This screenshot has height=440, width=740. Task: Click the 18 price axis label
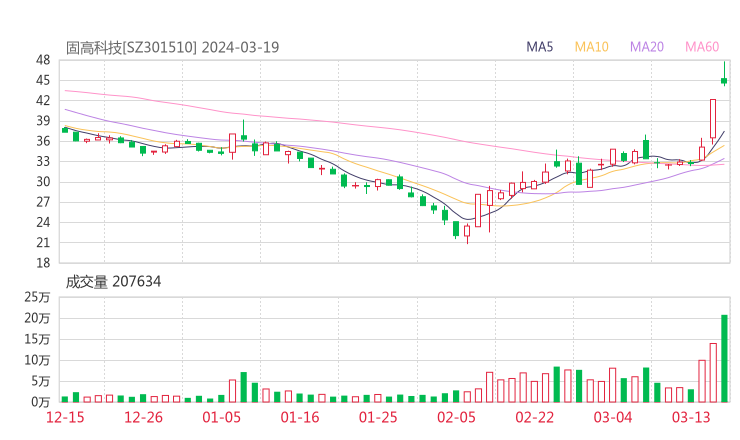43,263
